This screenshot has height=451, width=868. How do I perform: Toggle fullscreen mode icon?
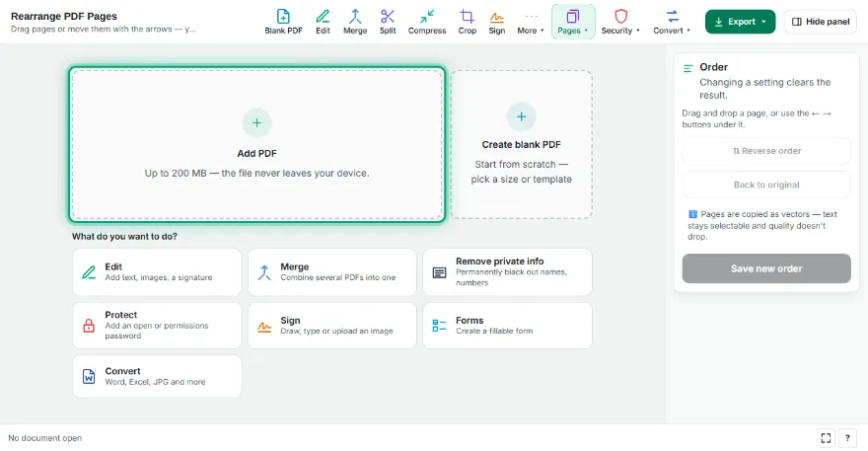click(826, 438)
